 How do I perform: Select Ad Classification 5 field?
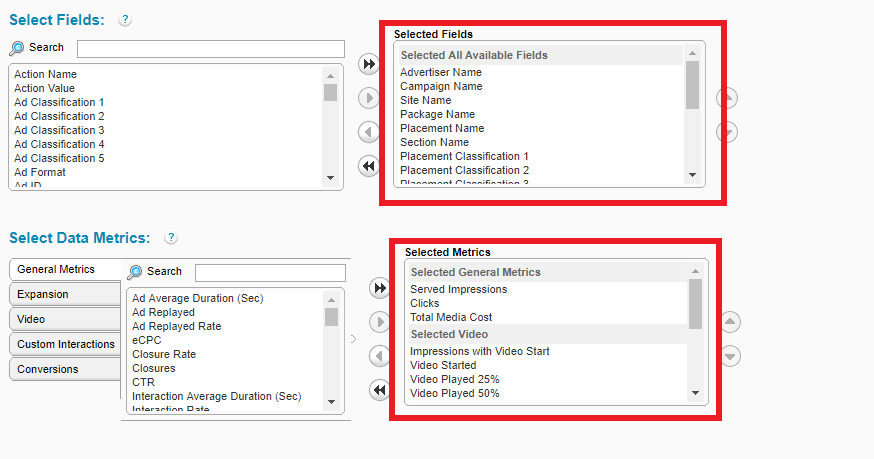pyautogui.click(x=59, y=158)
